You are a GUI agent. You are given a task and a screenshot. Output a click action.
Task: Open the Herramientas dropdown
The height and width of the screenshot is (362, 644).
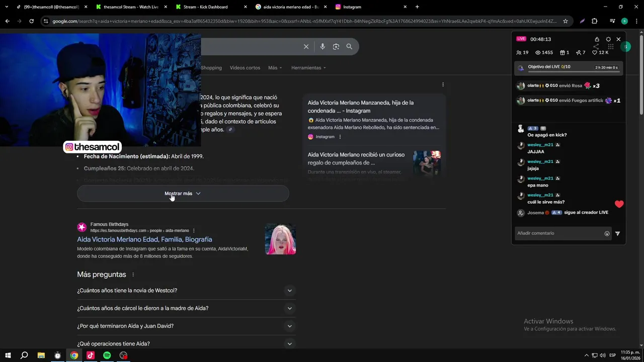coord(308,68)
